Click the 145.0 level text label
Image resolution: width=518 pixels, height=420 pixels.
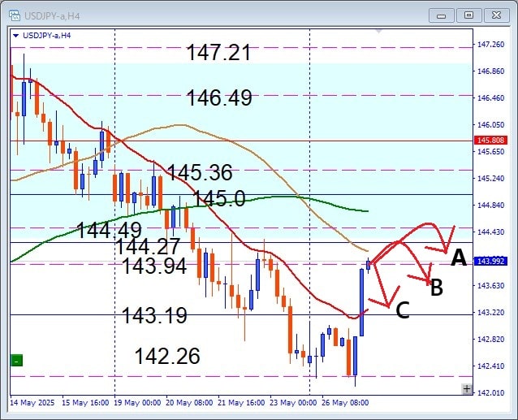click(219, 198)
